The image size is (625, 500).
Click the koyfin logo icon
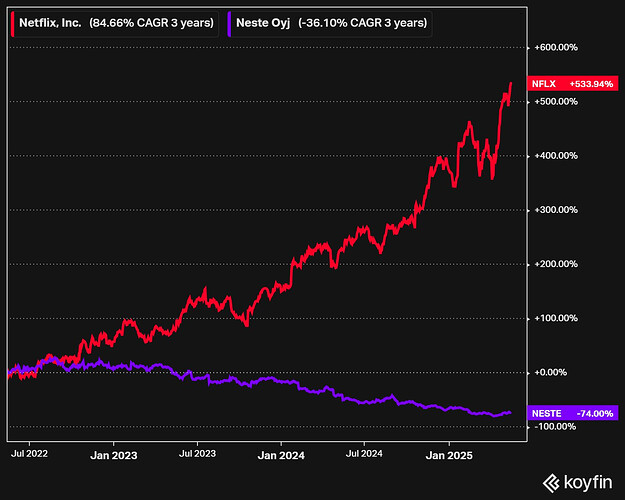[552, 483]
